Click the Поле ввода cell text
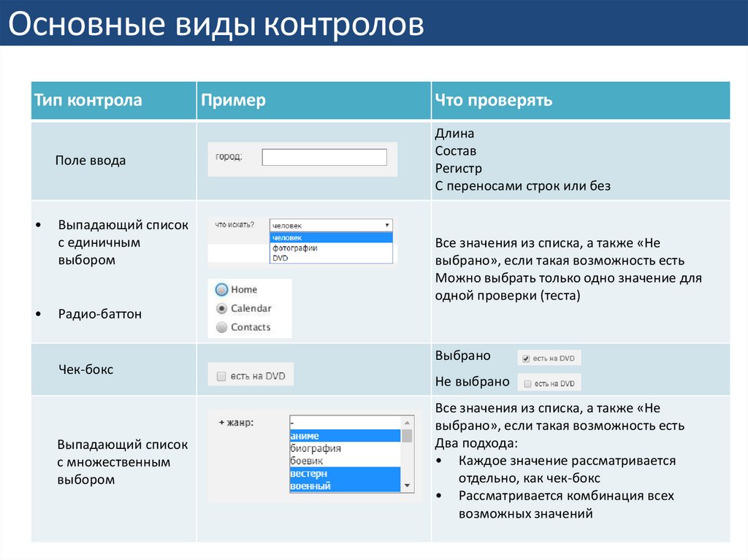The width and height of the screenshot is (748, 560). [x=91, y=161]
